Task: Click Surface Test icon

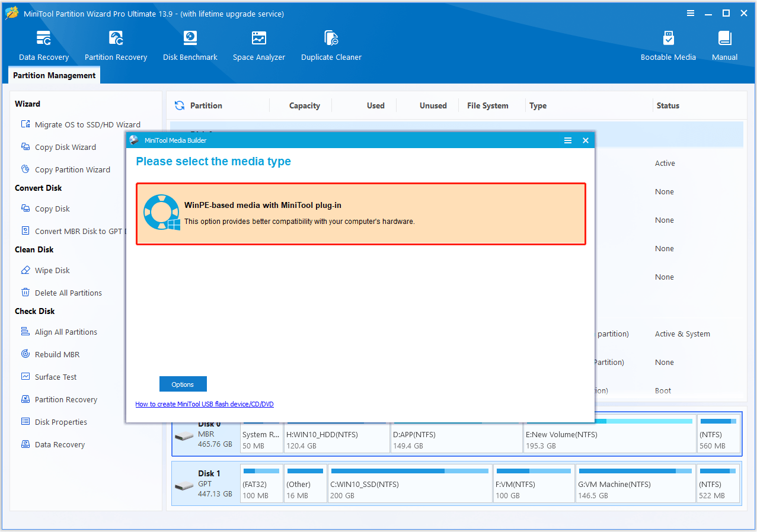Action: click(x=25, y=377)
